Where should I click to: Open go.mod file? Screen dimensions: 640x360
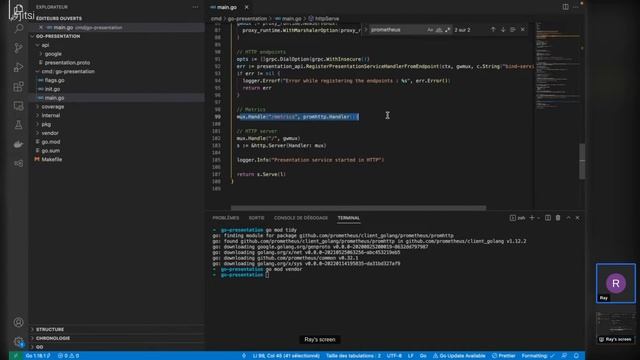(x=51, y=142)
